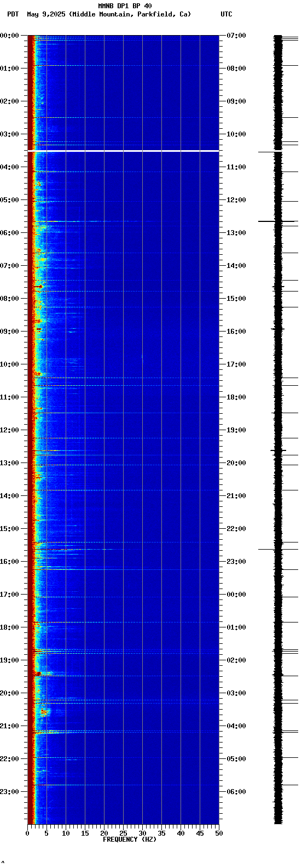Click the 30 Hz frequency tick label
The image size is (302, 868).
pos(142,833)
